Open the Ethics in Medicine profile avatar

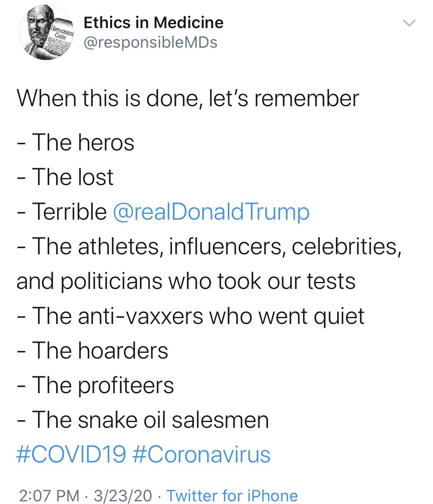[47, 32]
